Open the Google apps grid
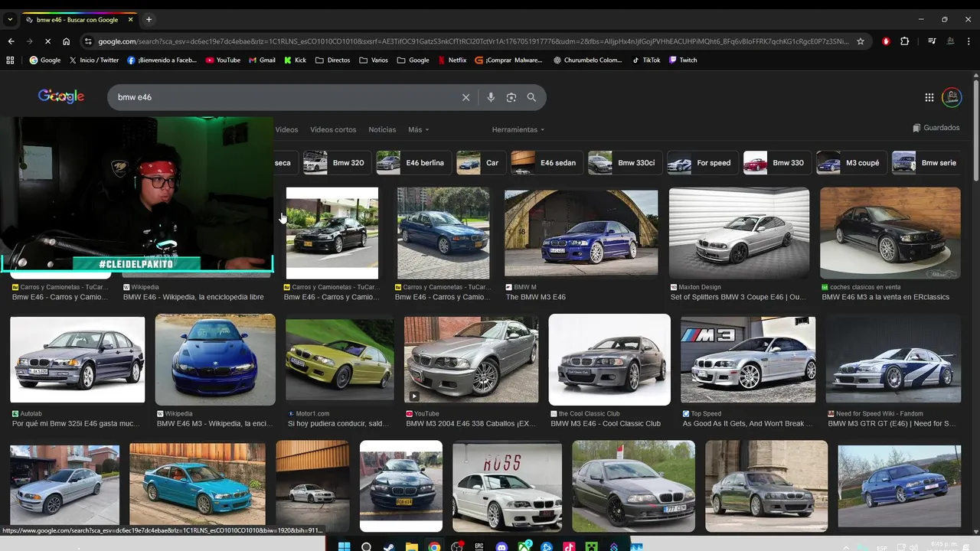This screenshot has height=551, width=980. (929, 97)
